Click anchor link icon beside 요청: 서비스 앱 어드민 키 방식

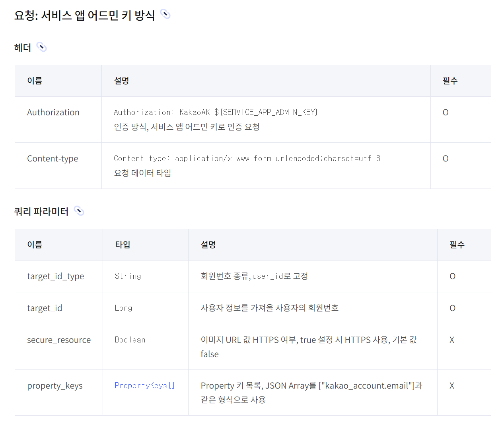165,15
